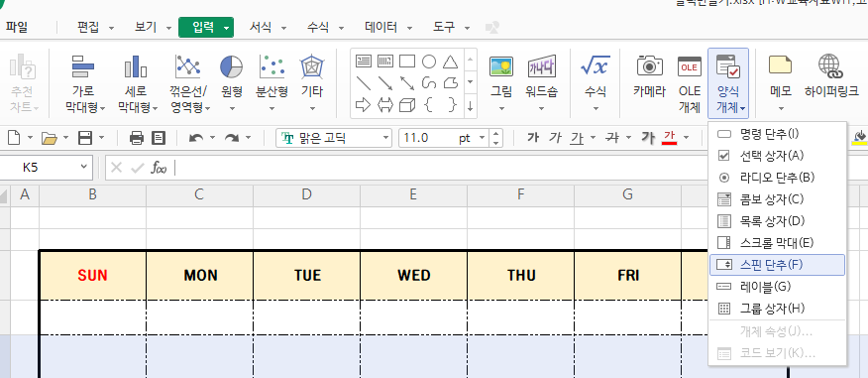Choose the ellipse shape
868x378 pixels.
(x=429, y=61)
